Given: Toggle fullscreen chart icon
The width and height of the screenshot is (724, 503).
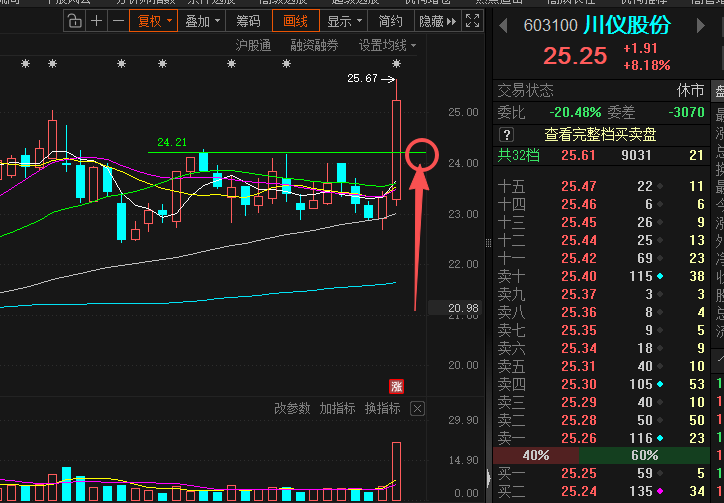Looking at the screenshot, I should click(472, 21).
